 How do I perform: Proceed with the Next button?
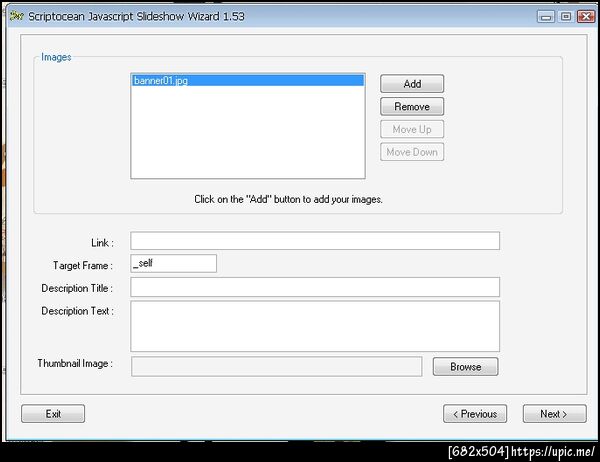coord(554,414)
